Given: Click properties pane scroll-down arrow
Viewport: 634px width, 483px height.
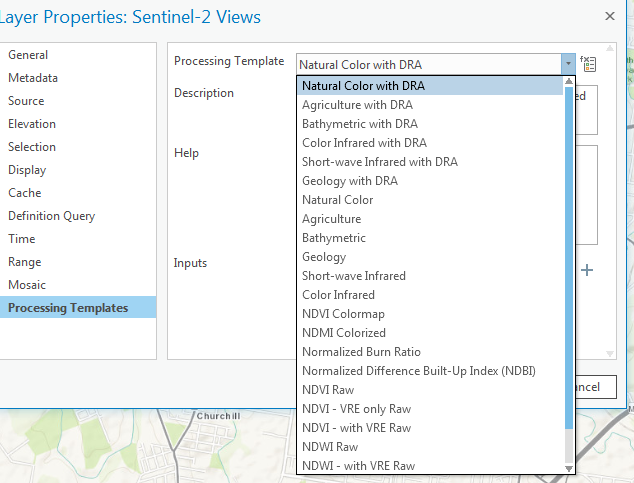Looking at the screenshot, I should tap(610, 354).
